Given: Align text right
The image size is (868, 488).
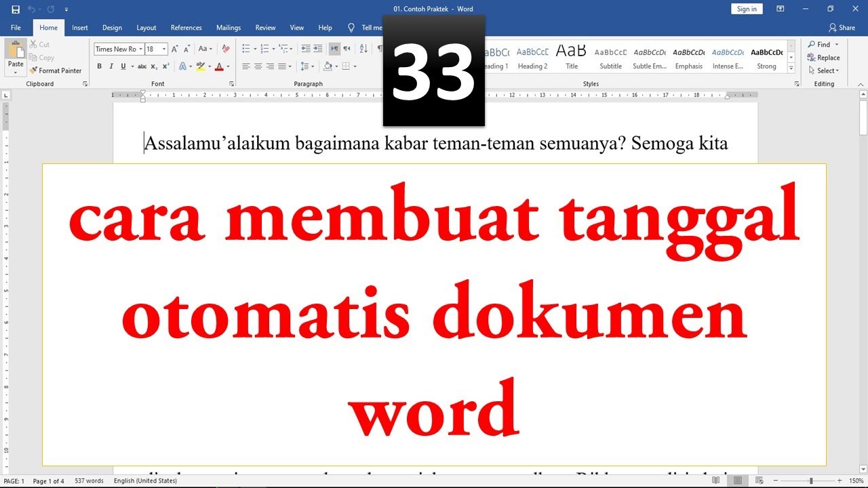Looking at the screenshot, I should (x=271, y=66).
